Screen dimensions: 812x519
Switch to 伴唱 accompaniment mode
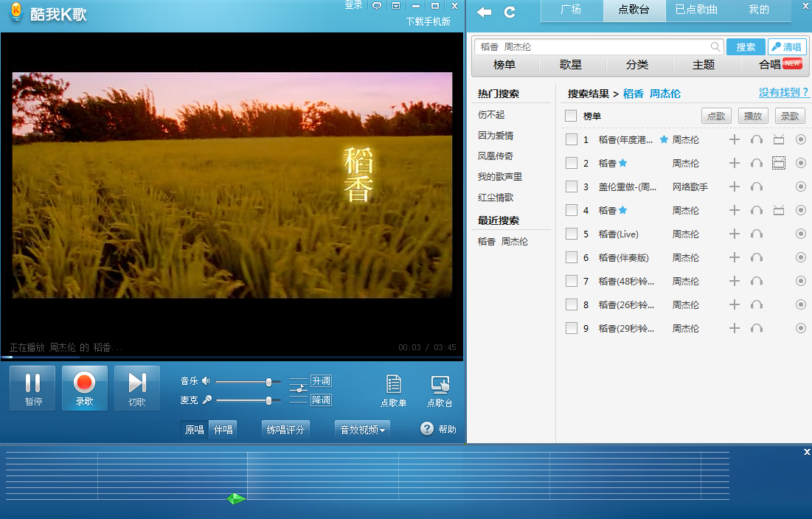tap(223, 430)
